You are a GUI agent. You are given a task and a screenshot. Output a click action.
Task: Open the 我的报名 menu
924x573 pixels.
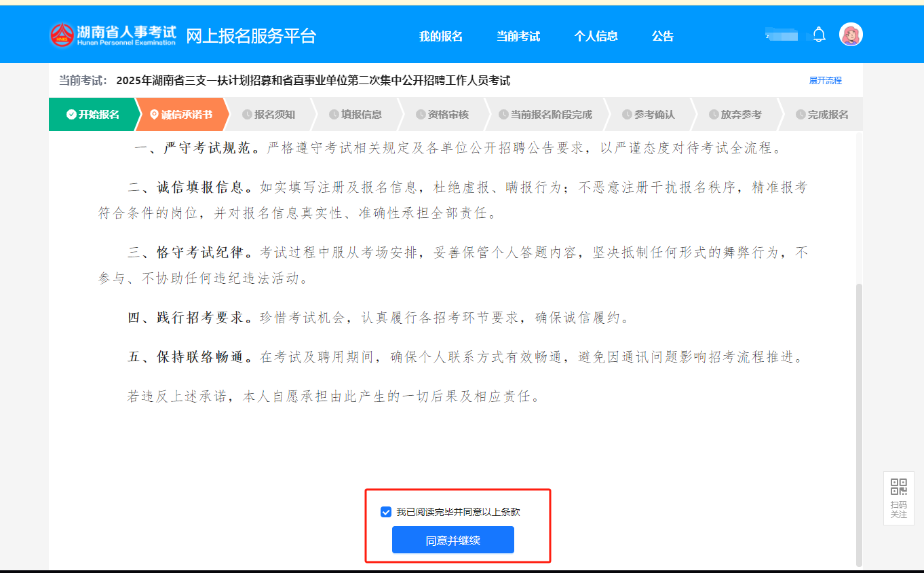click(441, 36)
